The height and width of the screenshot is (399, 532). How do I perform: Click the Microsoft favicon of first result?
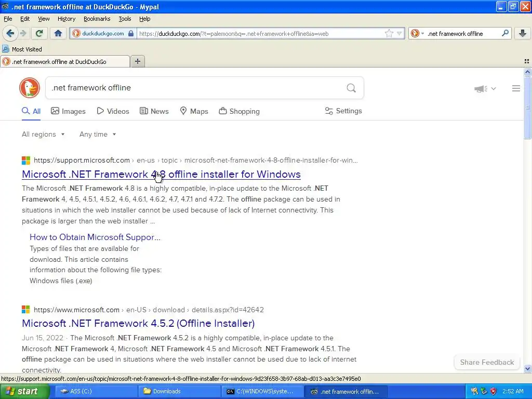pyautogui.click(x=26, y=160)
